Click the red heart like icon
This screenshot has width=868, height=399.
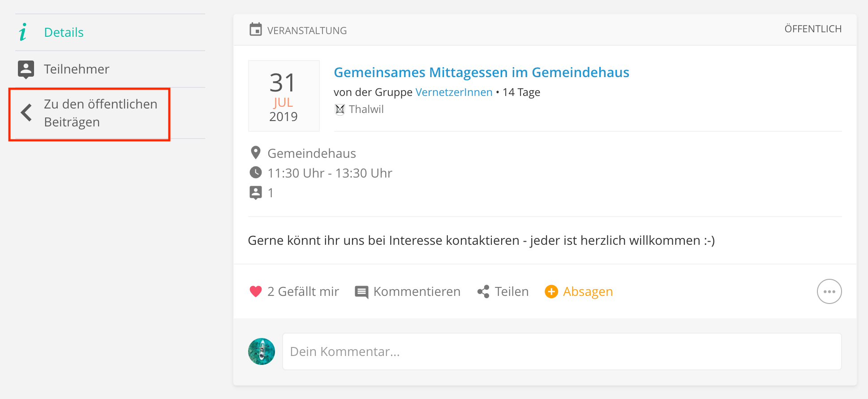[x=256, y=291]
